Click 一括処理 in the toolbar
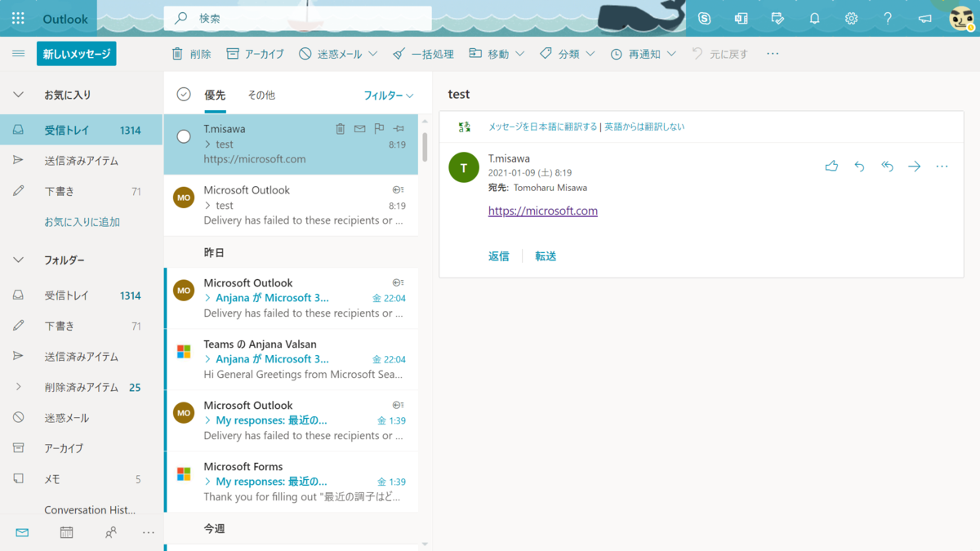Viewport: 980px width, 551px height. [x=422, y=54]
